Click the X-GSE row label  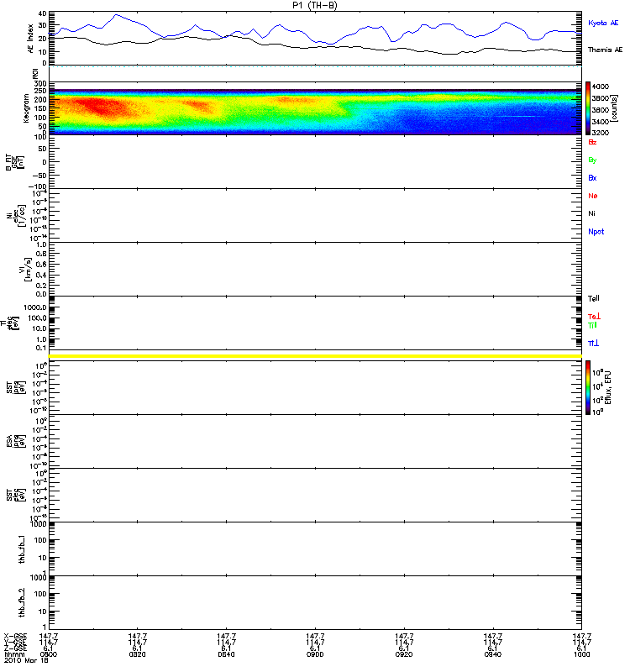click(15, 637)
